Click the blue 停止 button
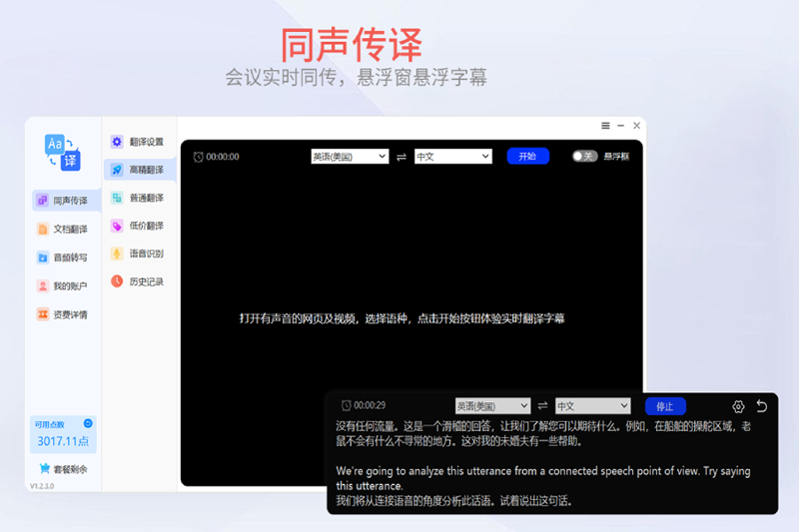This screenshot has height=532, width=799. pyautogui.click(x=665, y=406)
